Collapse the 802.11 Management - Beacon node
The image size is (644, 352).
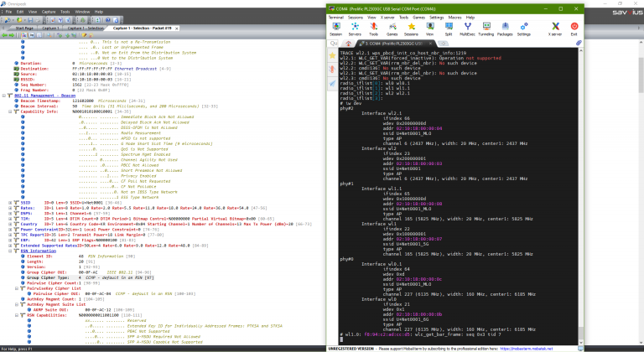tap(3, 96)
